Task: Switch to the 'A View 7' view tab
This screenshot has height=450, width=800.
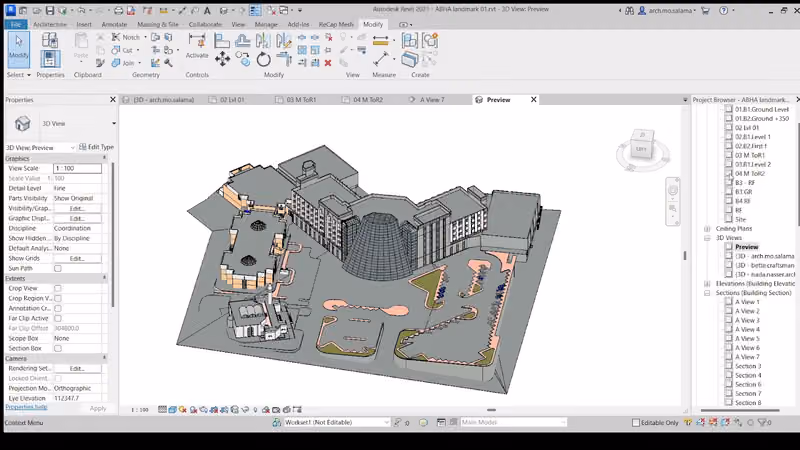Action: [432, 99]
